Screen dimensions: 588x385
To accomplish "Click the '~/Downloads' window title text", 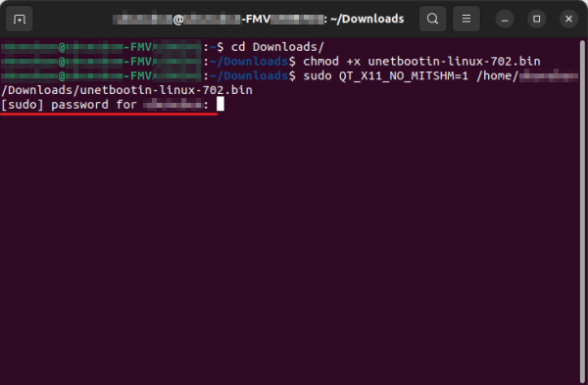I will pos(367,19).
